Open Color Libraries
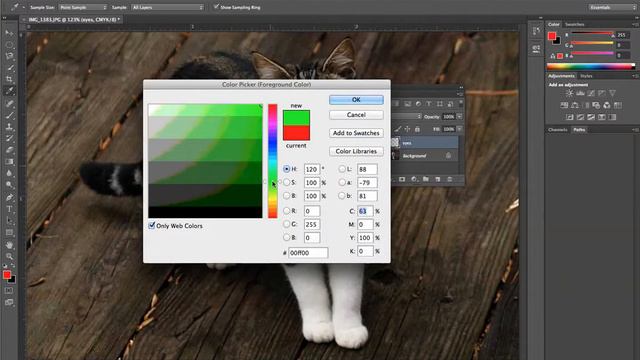Viewport: 640px width, 360px height. [x=356, y=151]
